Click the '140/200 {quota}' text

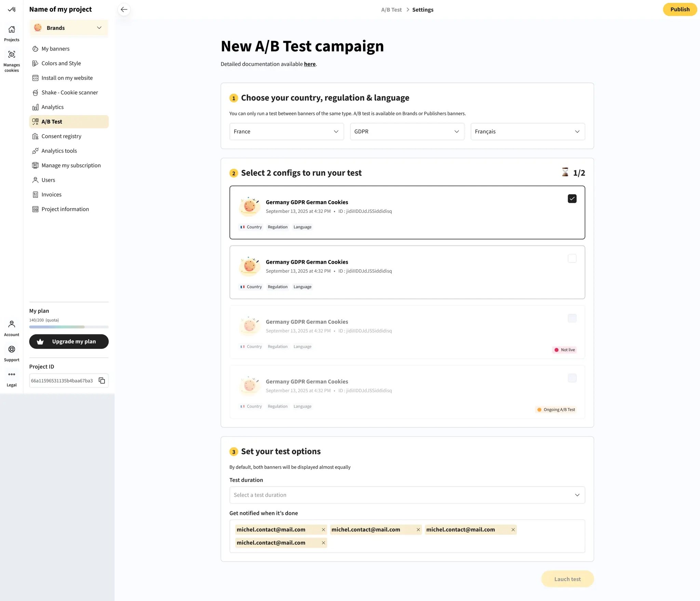pyautogui.click(x=44, y=320)
